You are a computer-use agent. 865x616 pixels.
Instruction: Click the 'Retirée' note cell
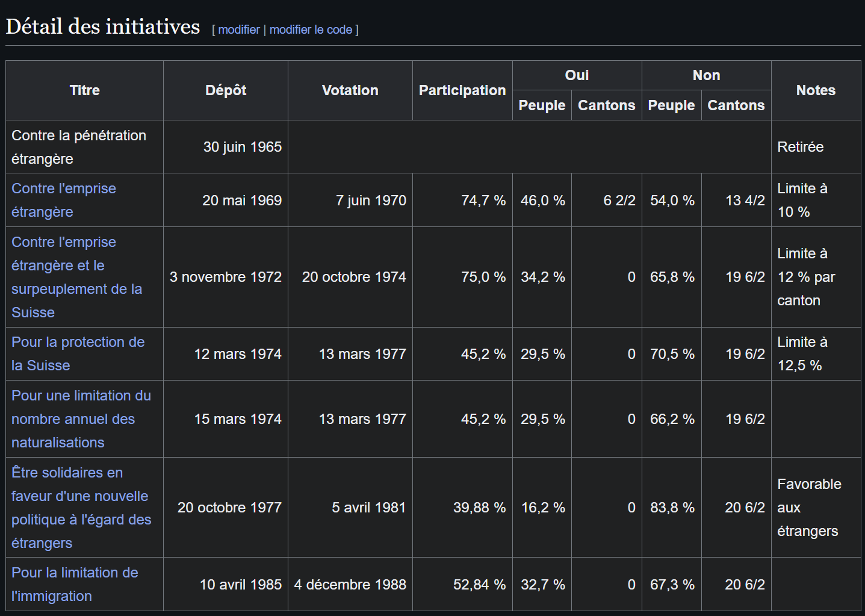click(x=816, y=147)
